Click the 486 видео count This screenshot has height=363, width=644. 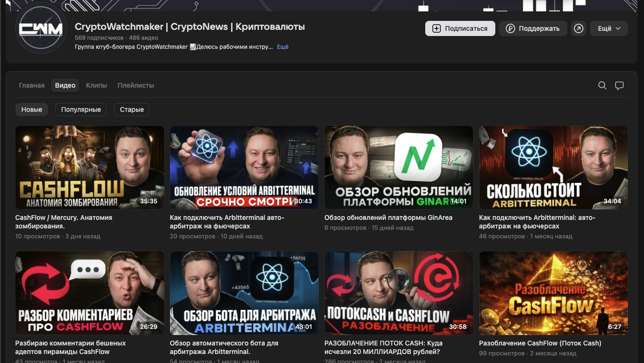coord(143,38)
